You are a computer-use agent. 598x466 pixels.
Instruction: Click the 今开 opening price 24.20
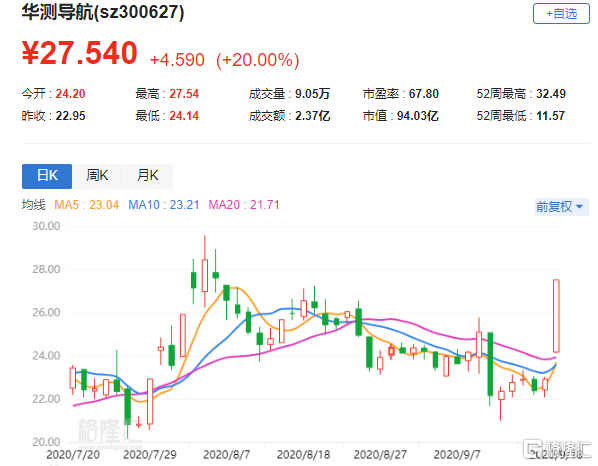pos(71,94)
